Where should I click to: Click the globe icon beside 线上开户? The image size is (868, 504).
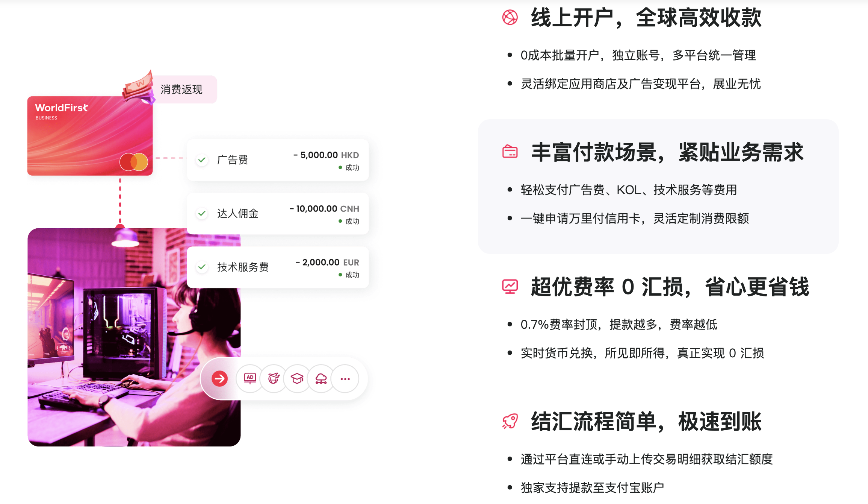coord(510,17)
